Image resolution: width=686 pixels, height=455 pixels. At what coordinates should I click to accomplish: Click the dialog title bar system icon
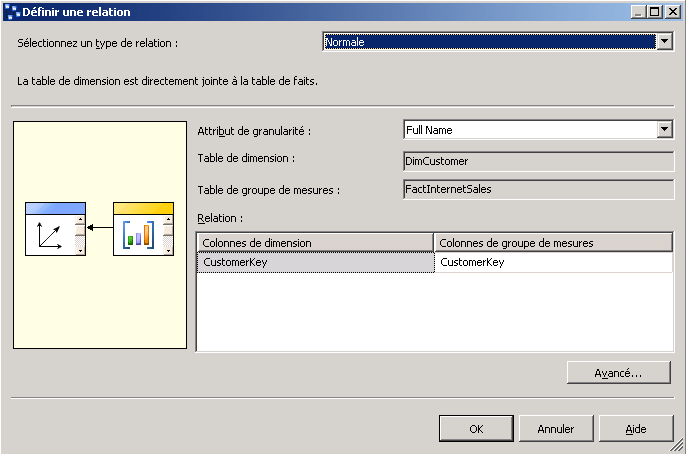[x=12, y=12]
